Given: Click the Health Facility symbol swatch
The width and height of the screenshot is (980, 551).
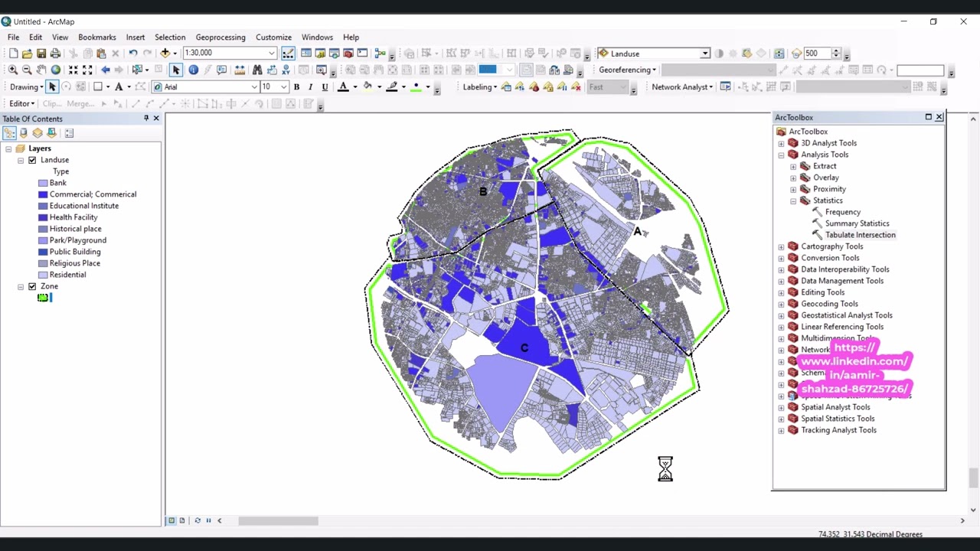Looking at the screenshot, I should [x=43, y=217].
